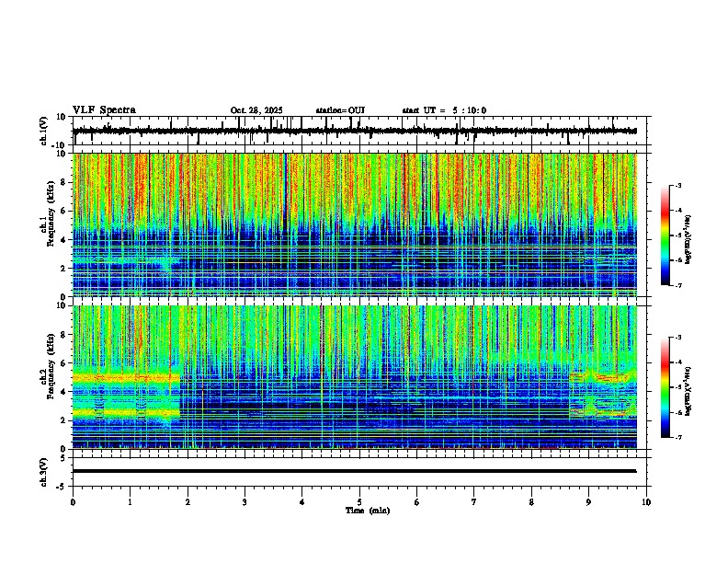Click the bright 2.5 kHz band at start of ch.2
728x563 pixels.
click(x=126, y=412)
